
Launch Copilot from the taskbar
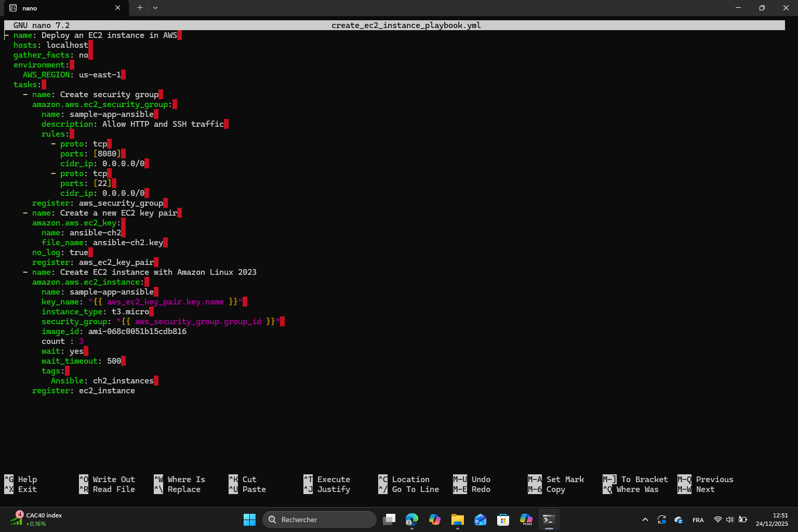coord(435,519)
